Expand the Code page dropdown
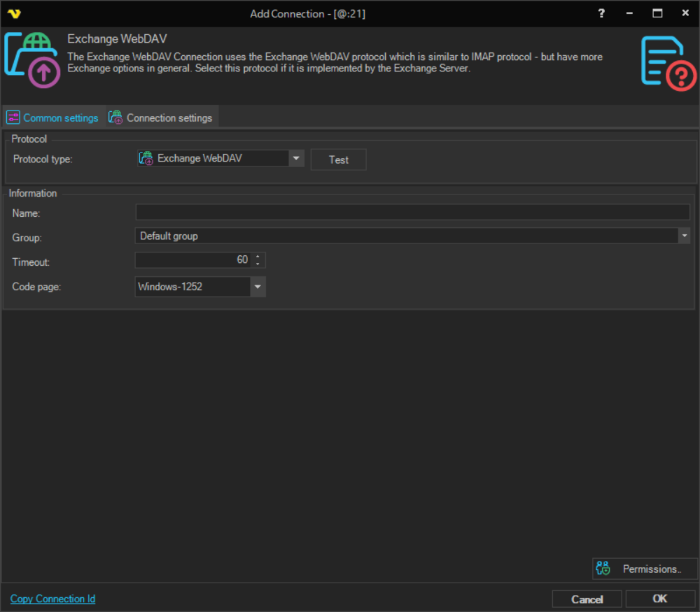The width and height of the screenshot is (700, 612). pyautogui.click(x=258, y=287)
